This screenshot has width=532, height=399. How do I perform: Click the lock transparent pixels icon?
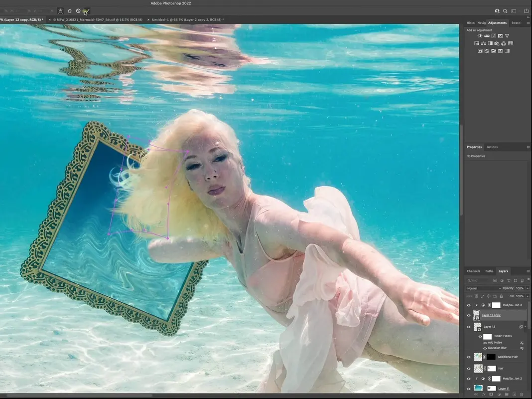point(476,296)
